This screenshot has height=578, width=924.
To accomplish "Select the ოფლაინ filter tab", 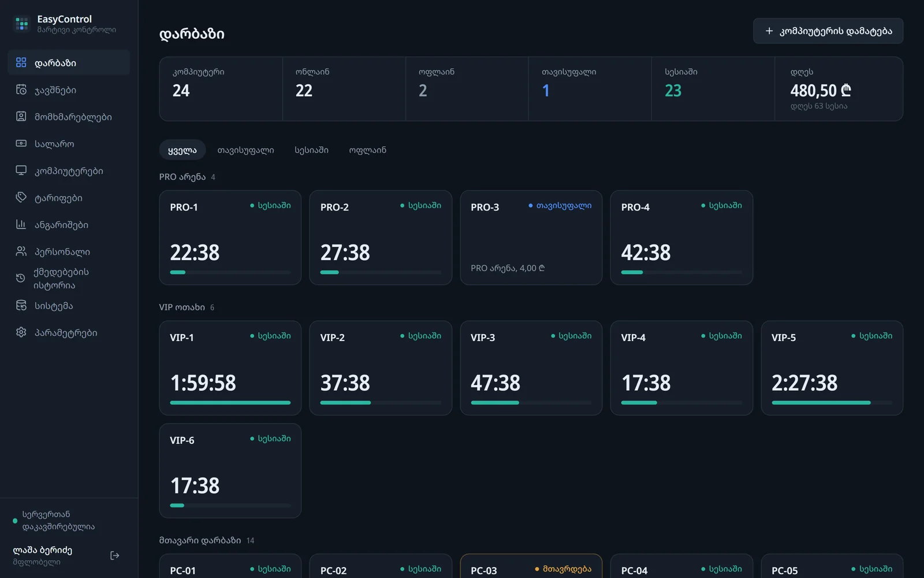I will [x=367, y=150].
